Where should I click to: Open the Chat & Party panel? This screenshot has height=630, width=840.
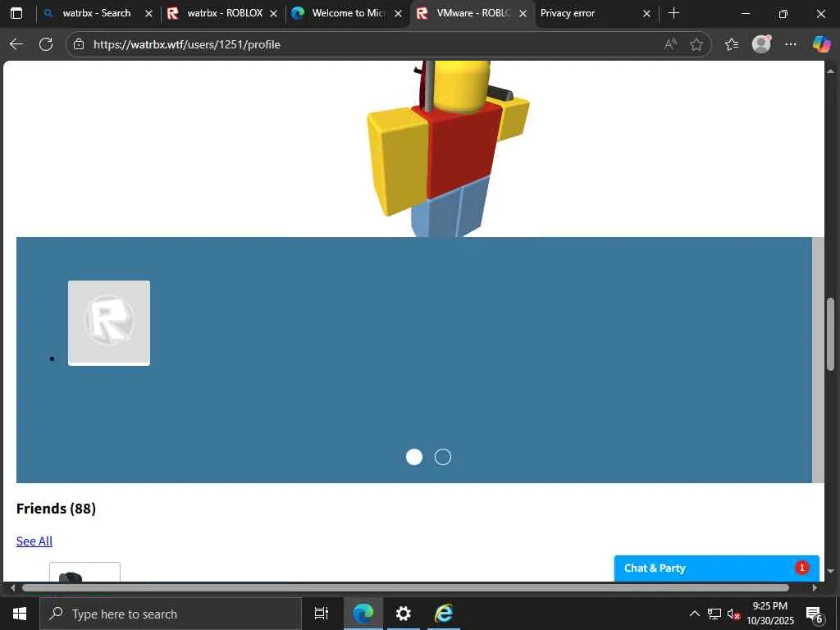coord(717,568)
